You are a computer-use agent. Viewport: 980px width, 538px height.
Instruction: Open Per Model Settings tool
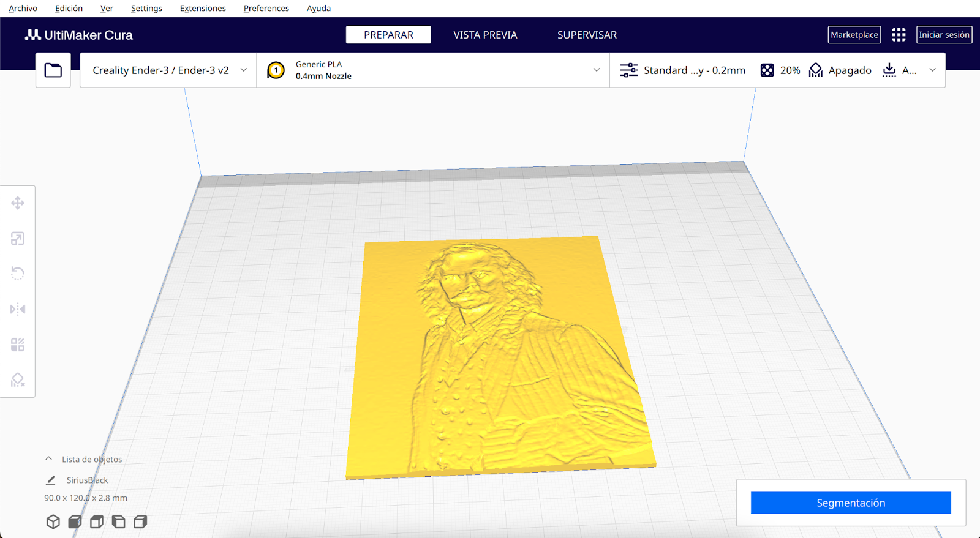point(18,345)
